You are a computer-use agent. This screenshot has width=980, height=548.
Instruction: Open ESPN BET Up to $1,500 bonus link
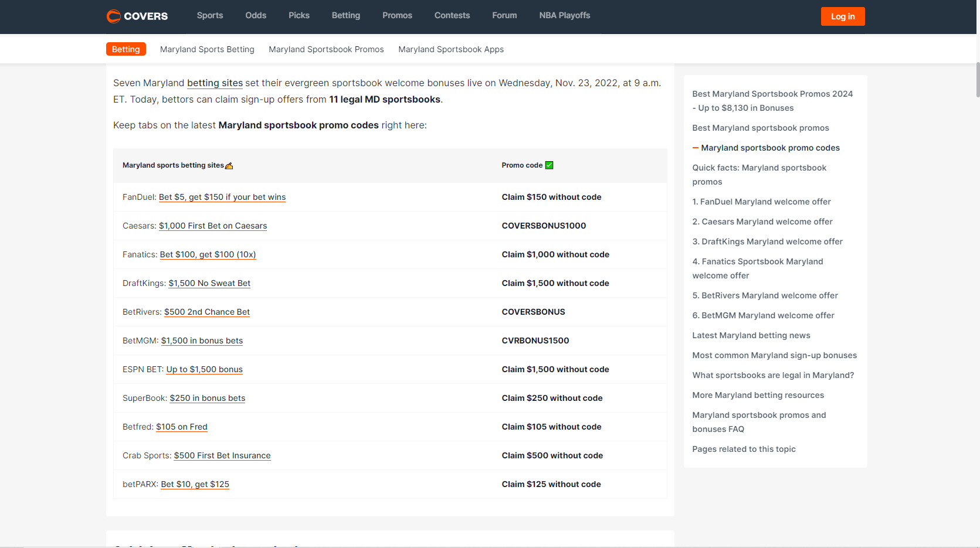click(205, 369)
